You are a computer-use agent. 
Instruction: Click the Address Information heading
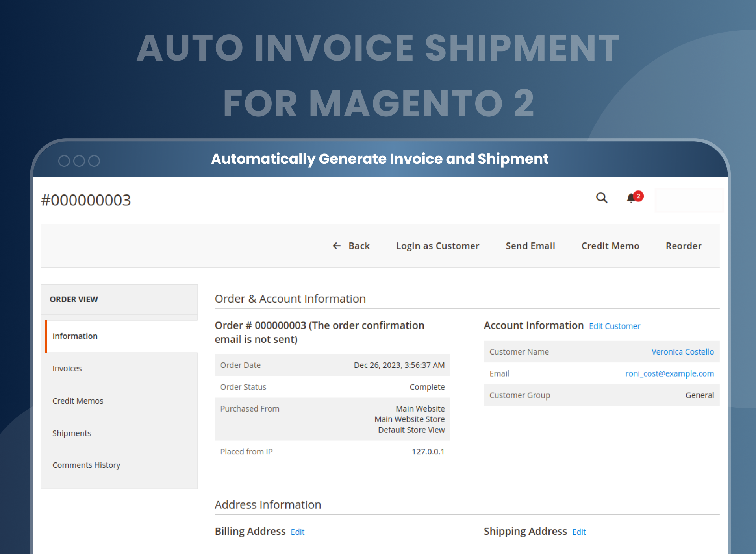pyautogui.click(x=268, y=505)
